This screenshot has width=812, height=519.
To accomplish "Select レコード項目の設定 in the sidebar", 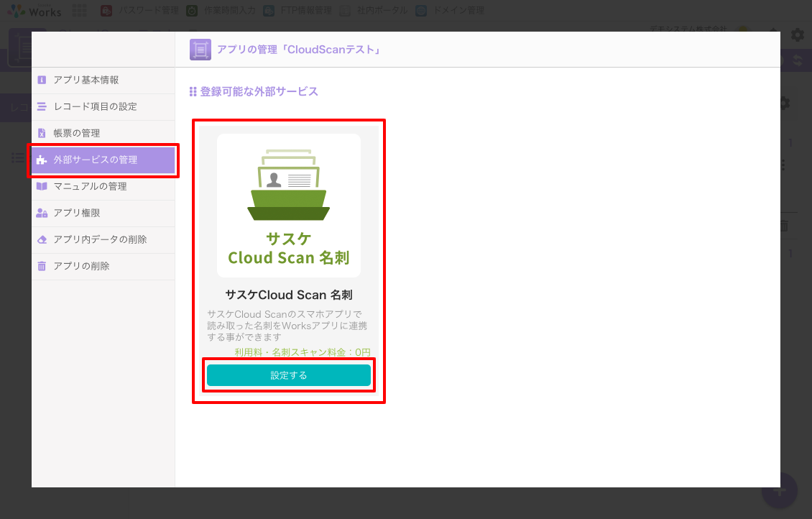I will click(95, 106).
